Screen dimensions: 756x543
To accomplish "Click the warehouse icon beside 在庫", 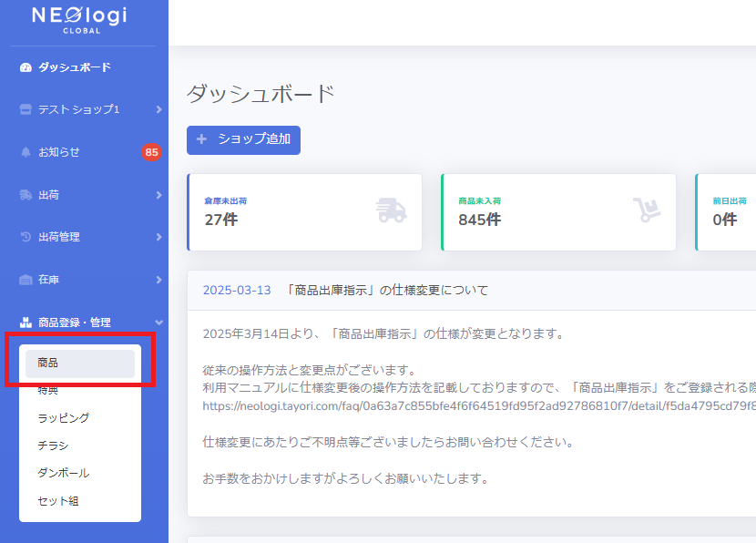I will point(26,280).
